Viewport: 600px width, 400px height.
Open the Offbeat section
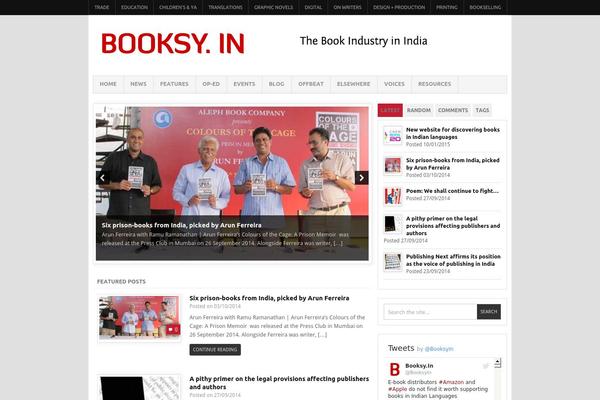311,84
